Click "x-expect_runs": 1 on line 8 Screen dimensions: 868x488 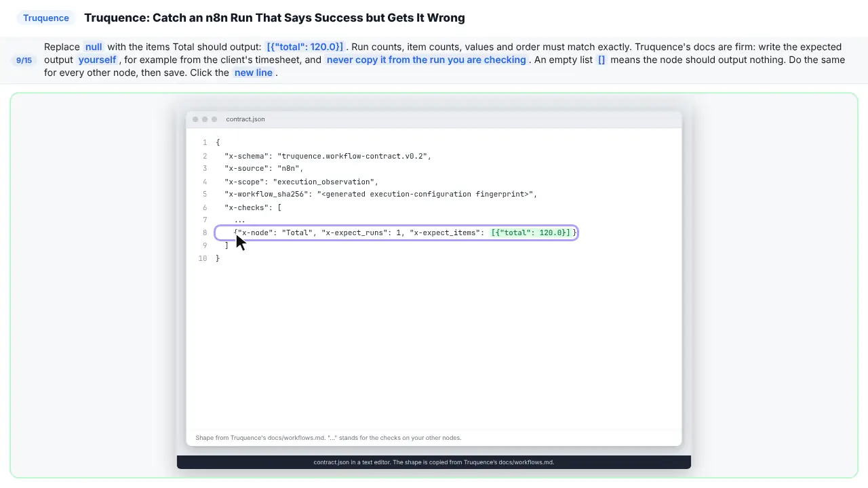click(363, 232)
